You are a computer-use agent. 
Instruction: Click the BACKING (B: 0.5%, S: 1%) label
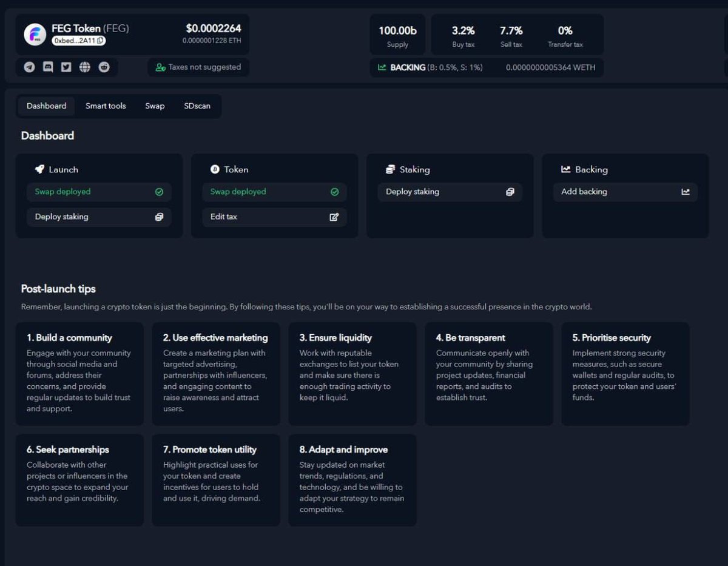(x=436, y=67)
